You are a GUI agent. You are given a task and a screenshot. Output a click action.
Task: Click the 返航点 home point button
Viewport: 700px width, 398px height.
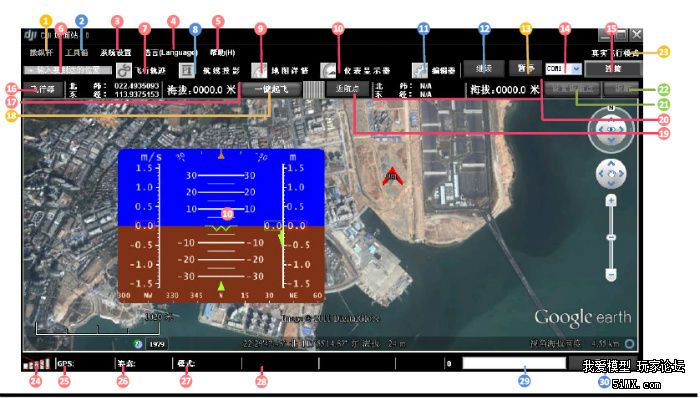[x=347, y=89]
